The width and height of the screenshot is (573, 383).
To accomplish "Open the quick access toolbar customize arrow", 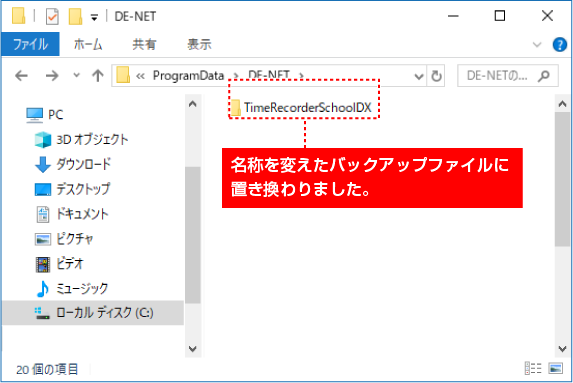I will point(94,17).
